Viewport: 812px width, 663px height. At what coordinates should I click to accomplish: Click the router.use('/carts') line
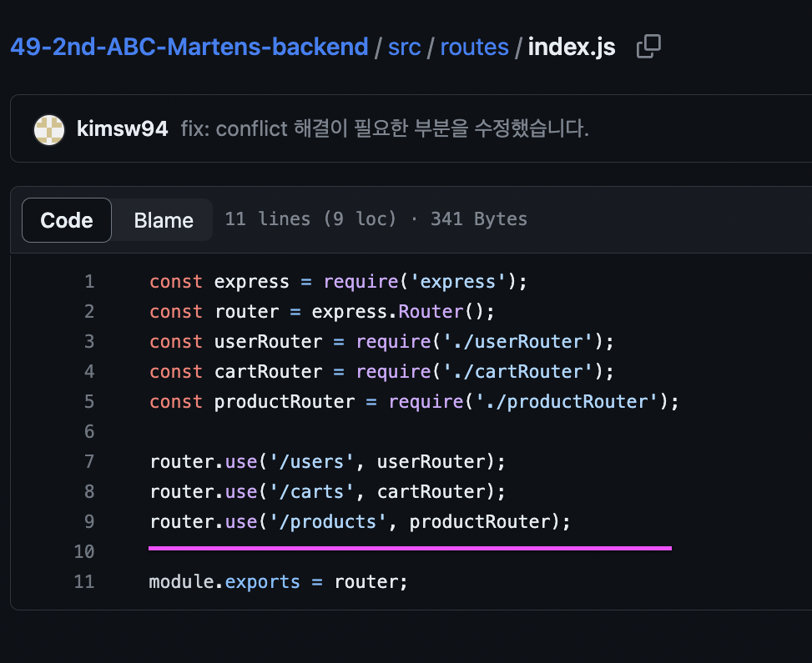click(327, 492)
